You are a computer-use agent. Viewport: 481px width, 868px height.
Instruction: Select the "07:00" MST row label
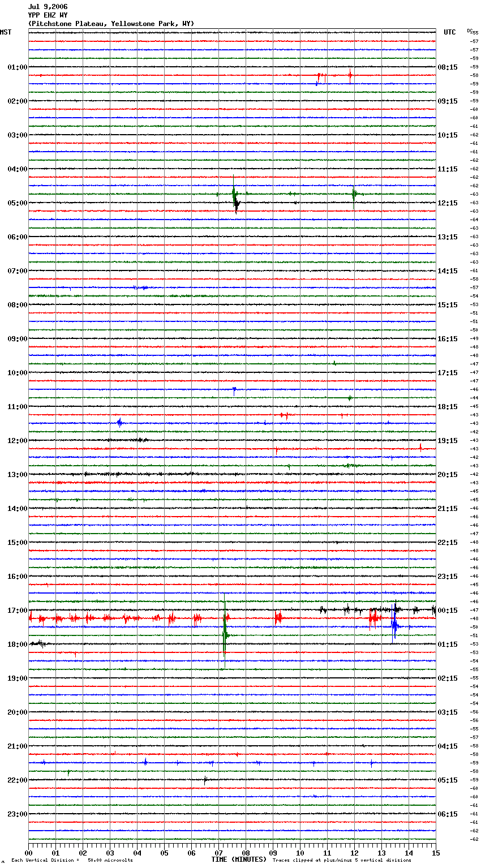18,271
